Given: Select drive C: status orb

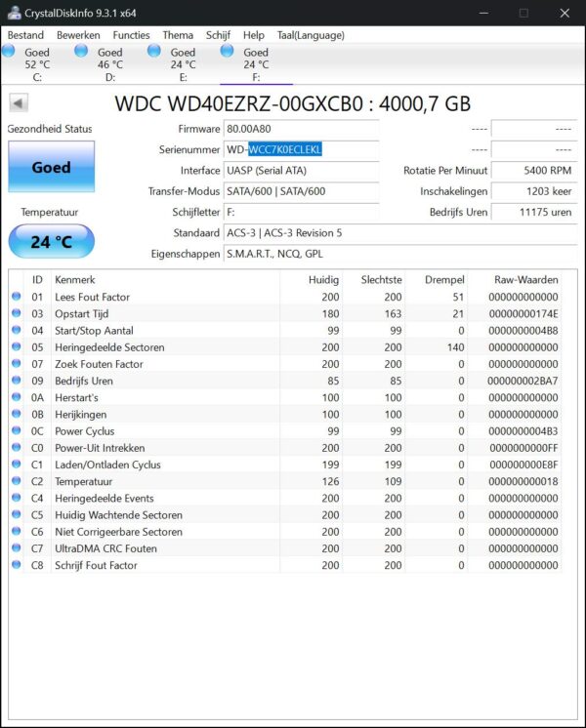Looking at the screenshot, I should point(9,51).
